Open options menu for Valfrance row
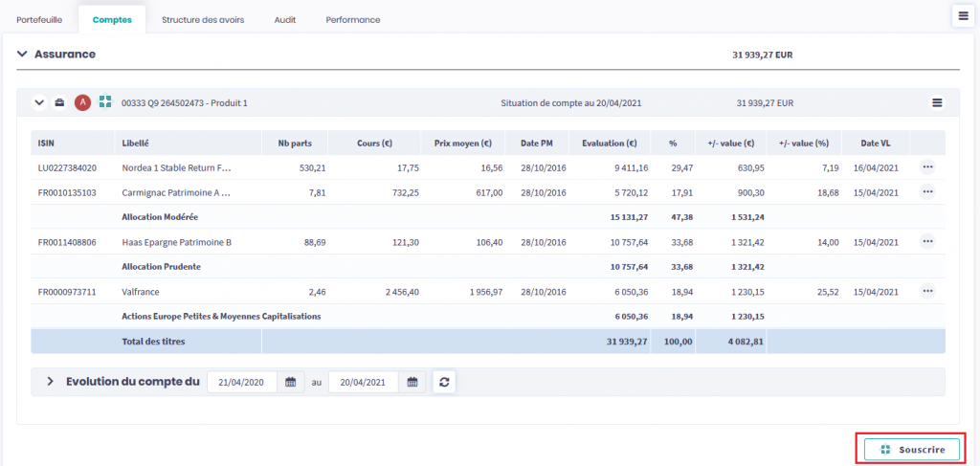Image resolution: width=980 pixels, height=466 pixels. point(926,291)
